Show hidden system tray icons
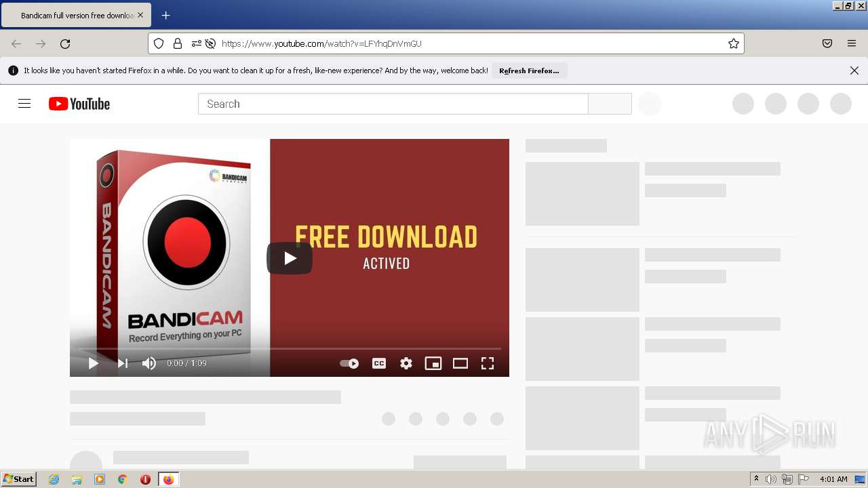 pos(756,479)
